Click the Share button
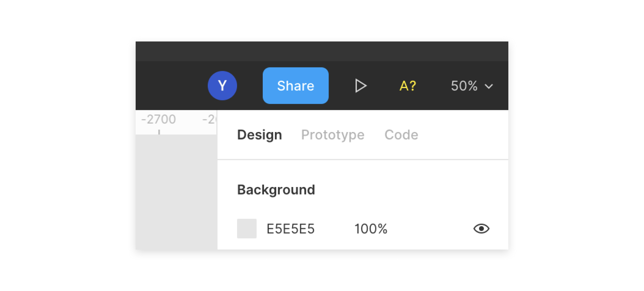 pos(295,86)
